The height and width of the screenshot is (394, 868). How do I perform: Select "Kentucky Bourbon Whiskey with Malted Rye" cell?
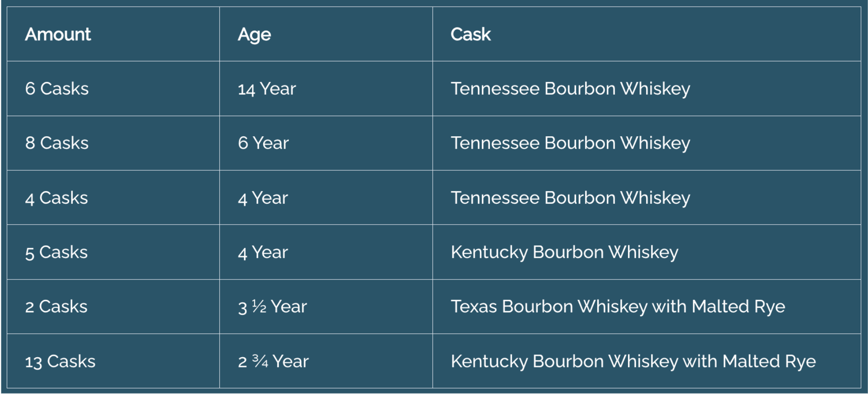(x=633, y=362)
